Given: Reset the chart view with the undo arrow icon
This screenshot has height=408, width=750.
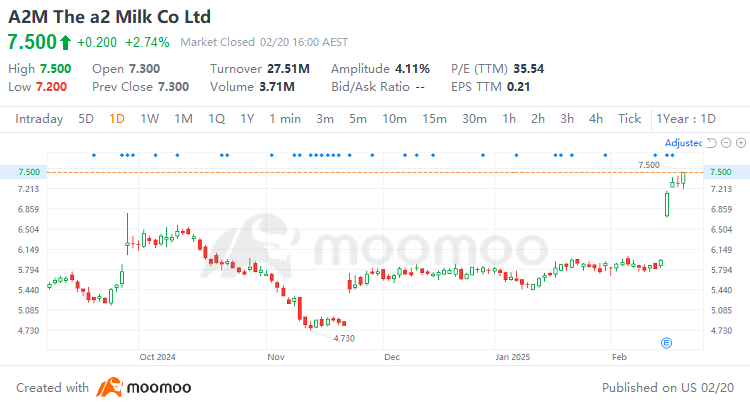Looking at the screenshot, I should pyautogui.click(x=712, y=143).
